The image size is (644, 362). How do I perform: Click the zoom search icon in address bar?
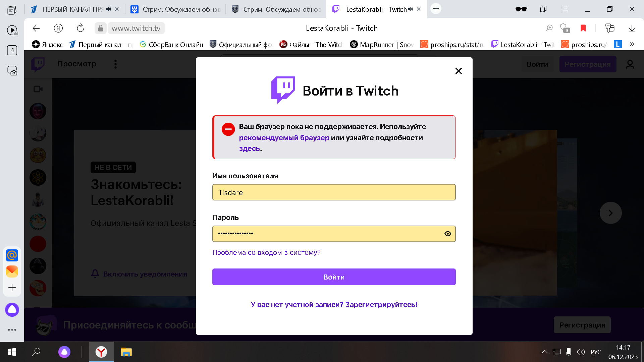point(549,28)
